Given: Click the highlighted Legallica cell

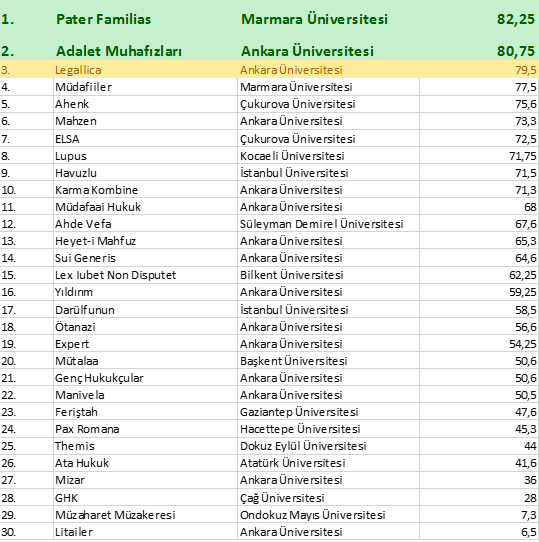Looking at the screenshot, I should [x=146, y=70].
